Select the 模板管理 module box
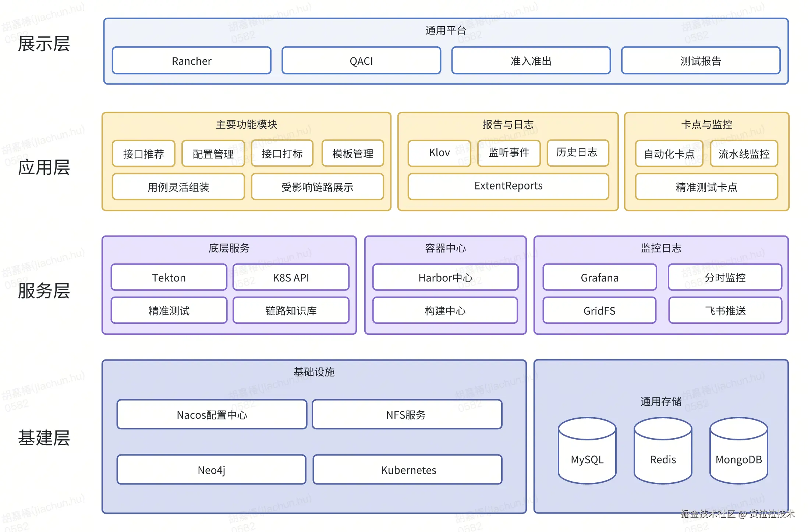This screenshot has height=532, width=808. [x=352, y=153]
